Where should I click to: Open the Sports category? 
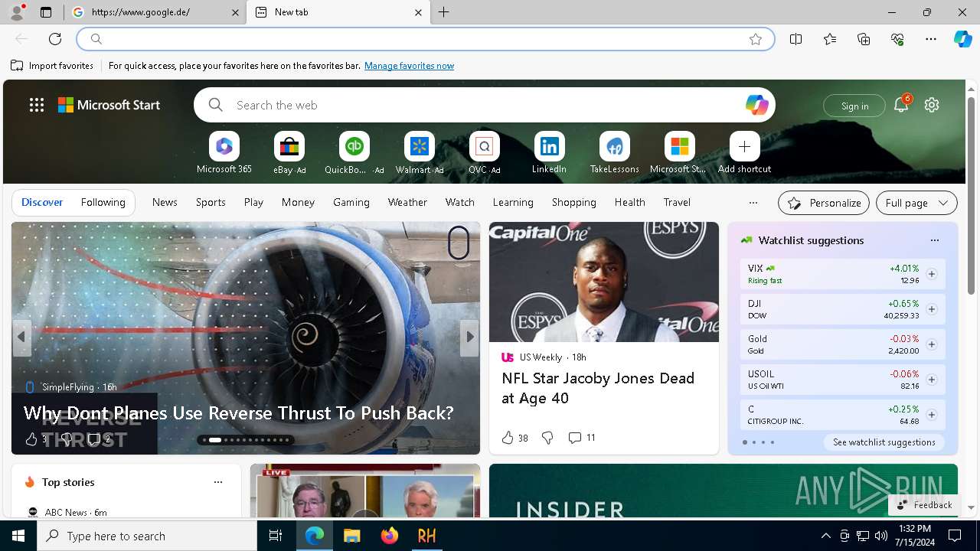click(x=211, y=202)
